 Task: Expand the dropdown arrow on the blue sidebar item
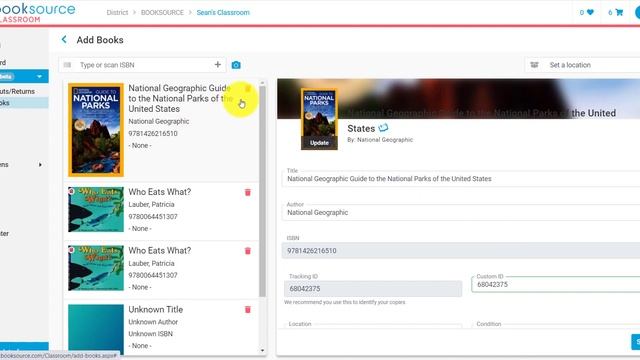pos(39,76)
